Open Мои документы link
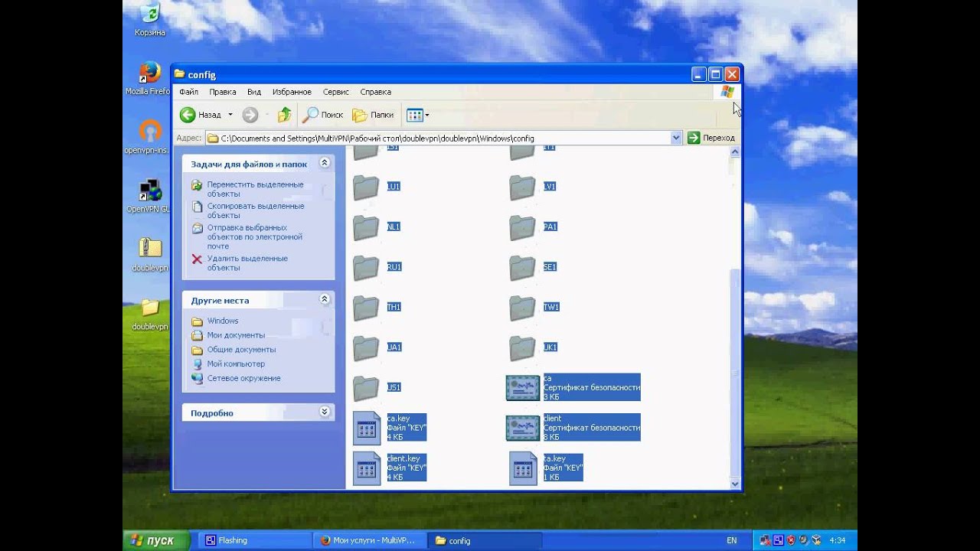Image resolution: width=980 pixels, height=551 pixels. pos(236,335)
